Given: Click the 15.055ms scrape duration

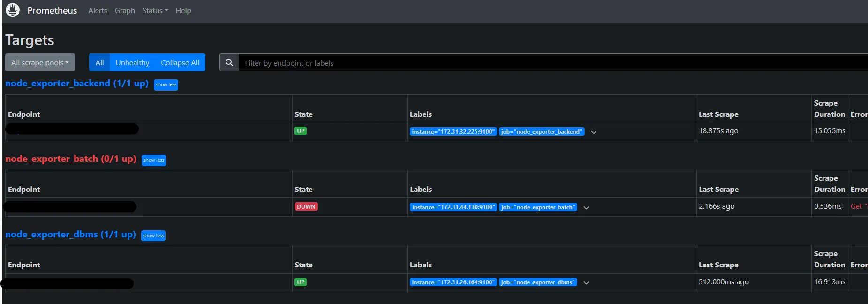Looking at the screenshot, I should [830, 131].
